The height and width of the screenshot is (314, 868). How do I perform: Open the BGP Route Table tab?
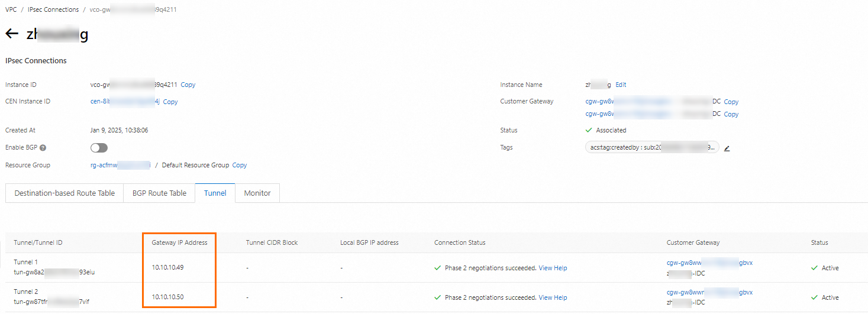point(159,193)
